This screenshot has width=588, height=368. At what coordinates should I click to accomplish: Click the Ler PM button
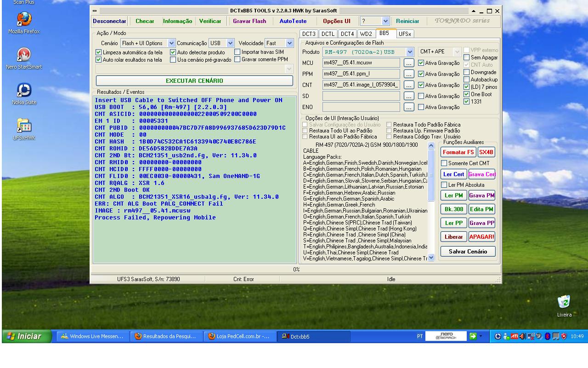(x=454, y=195)
